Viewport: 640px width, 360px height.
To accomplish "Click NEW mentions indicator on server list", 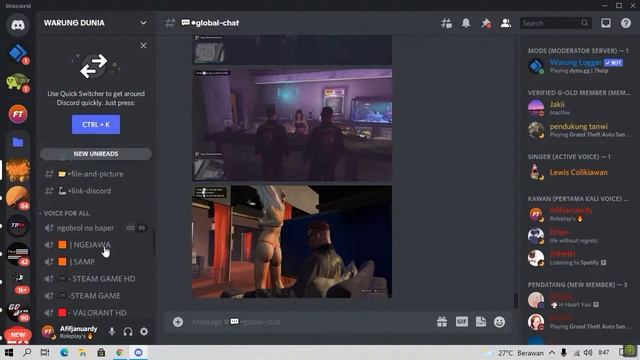I will coord(18,335).
